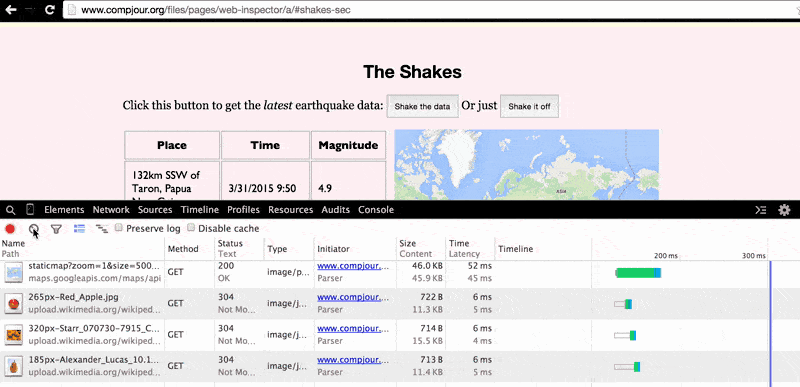The height and width of the screenshot is (387, 800).
Task: Clear the network log with the clear icon
Action: [33, 229]
